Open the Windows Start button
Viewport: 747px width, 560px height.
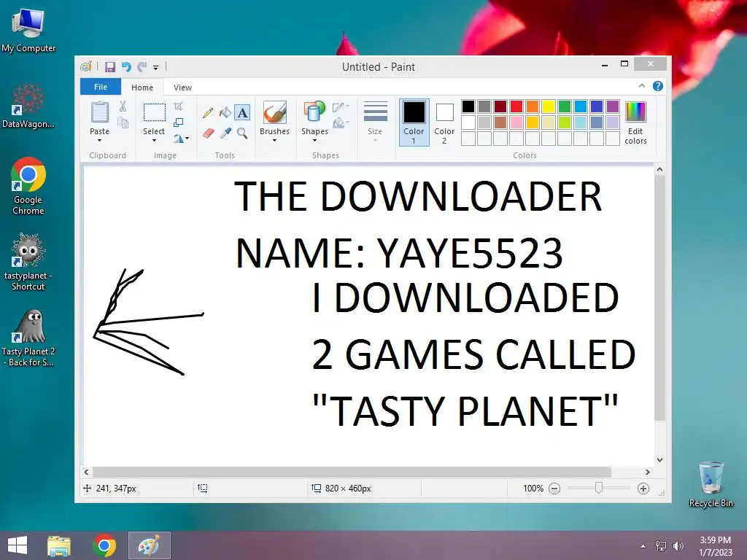[18, 545]
